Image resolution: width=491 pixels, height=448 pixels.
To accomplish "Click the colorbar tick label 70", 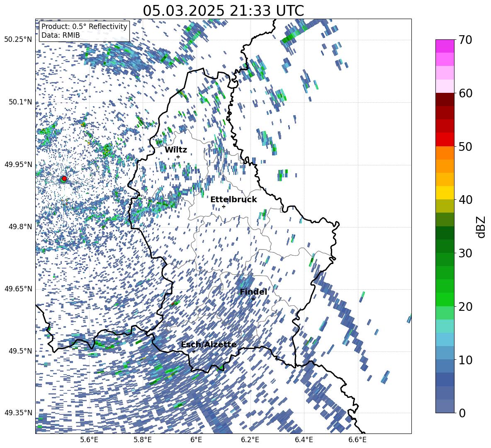I will click(465, 40).
